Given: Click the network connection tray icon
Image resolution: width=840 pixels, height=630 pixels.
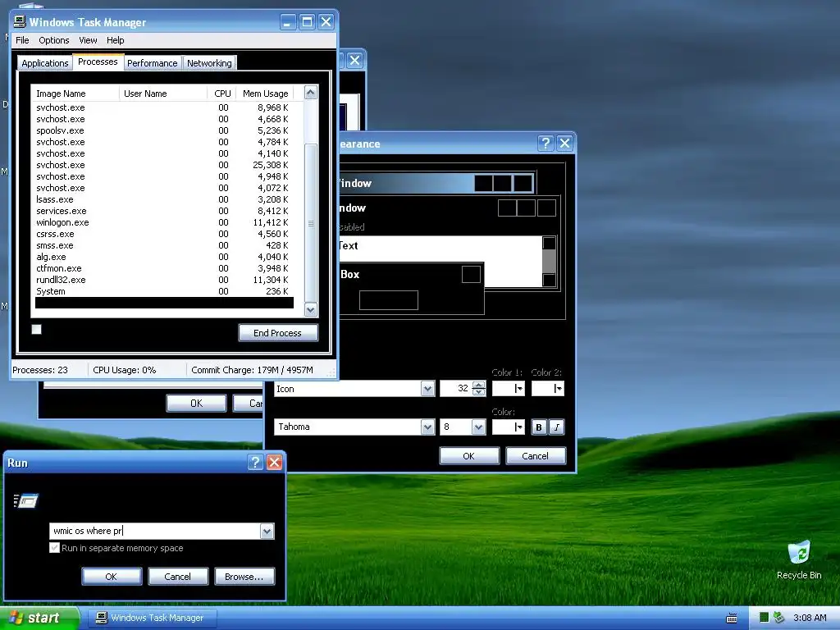Looking at the screenshot, I should coord(778,618).
